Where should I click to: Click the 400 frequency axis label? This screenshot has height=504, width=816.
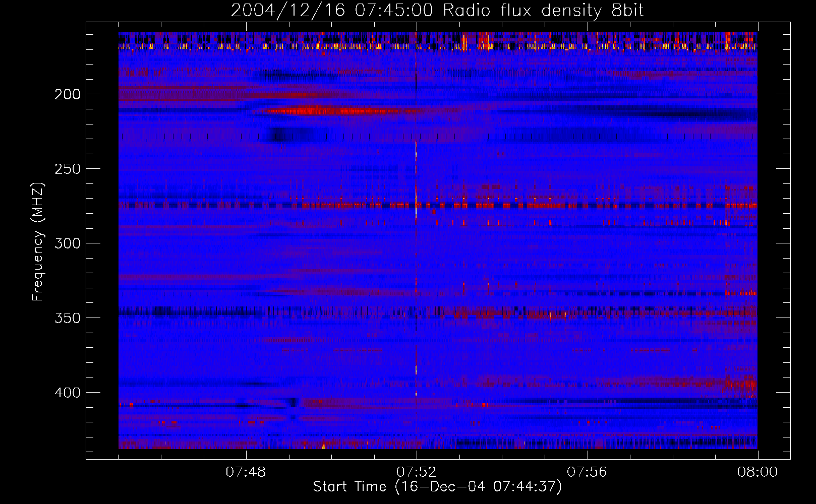68,393
